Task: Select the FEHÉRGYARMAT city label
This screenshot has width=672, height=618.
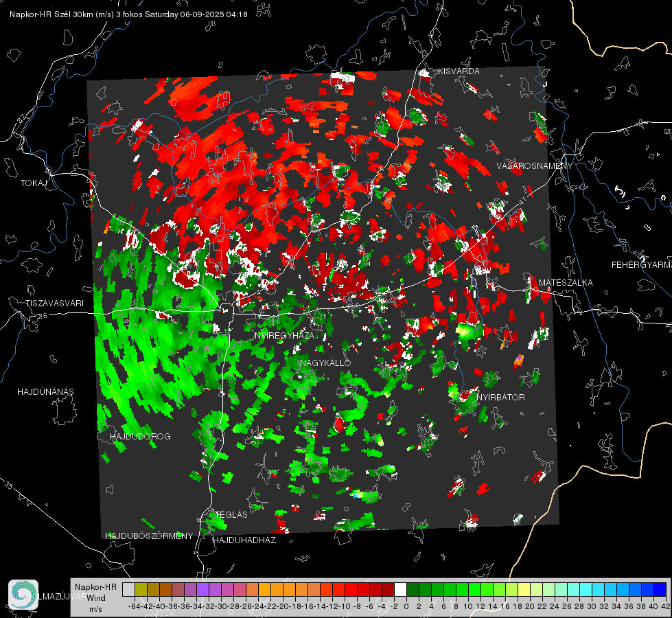Action: (x=641, y=265)
